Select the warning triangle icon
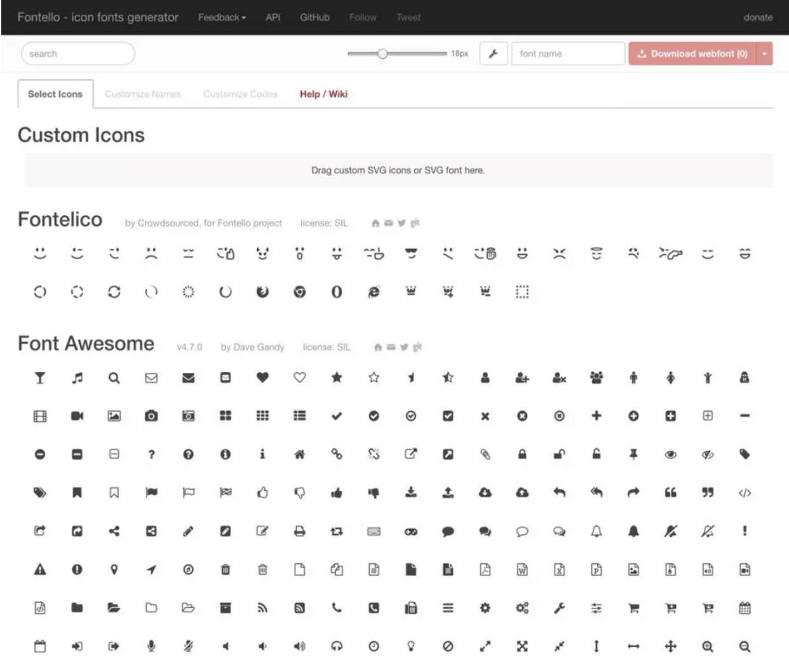 coord(40,569)
